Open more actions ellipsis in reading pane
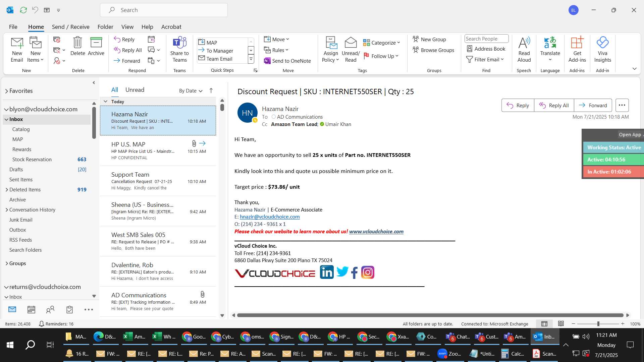 (x=622, y=105)
